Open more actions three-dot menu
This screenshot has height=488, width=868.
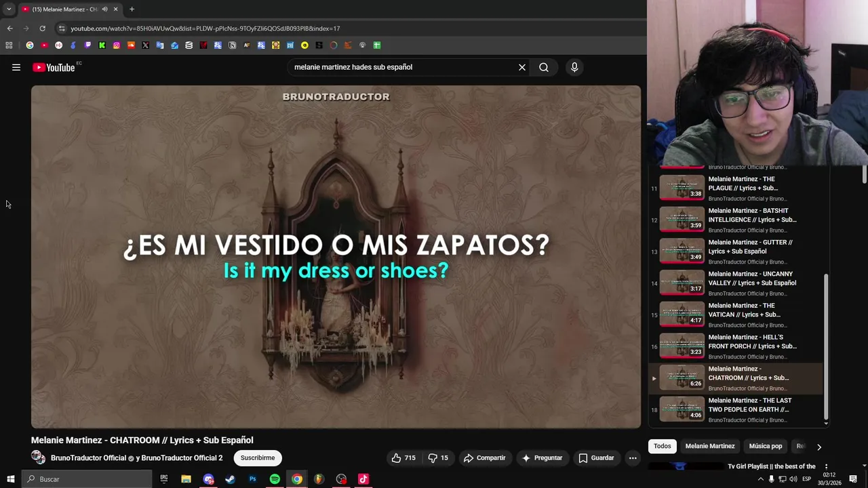633,458
